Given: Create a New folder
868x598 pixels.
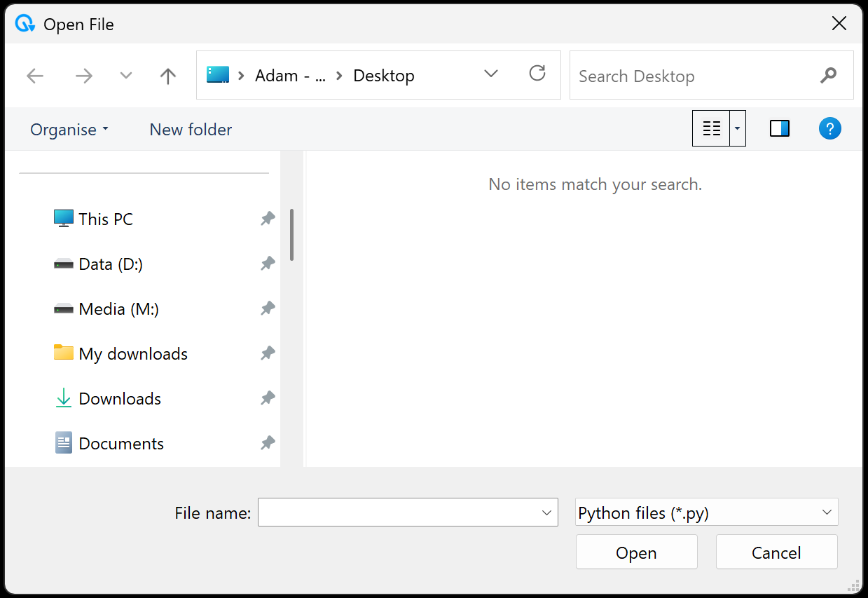Looking at the screenshot, I should pos(191,130).
